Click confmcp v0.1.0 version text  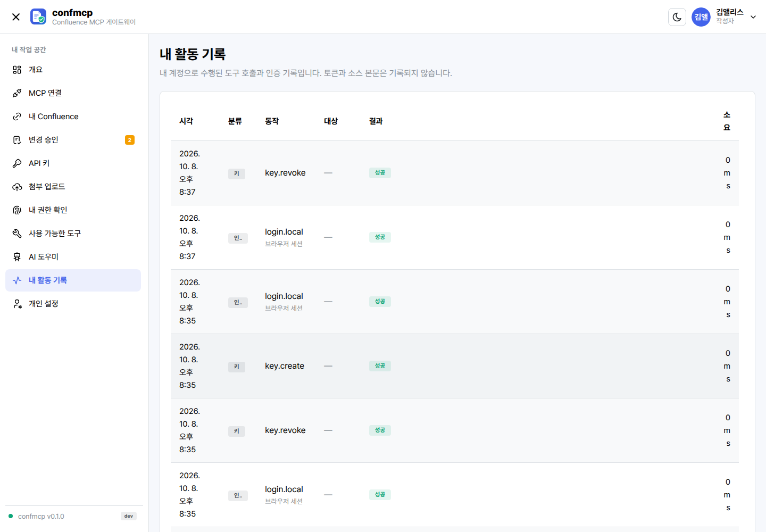[x=41, y=517]
